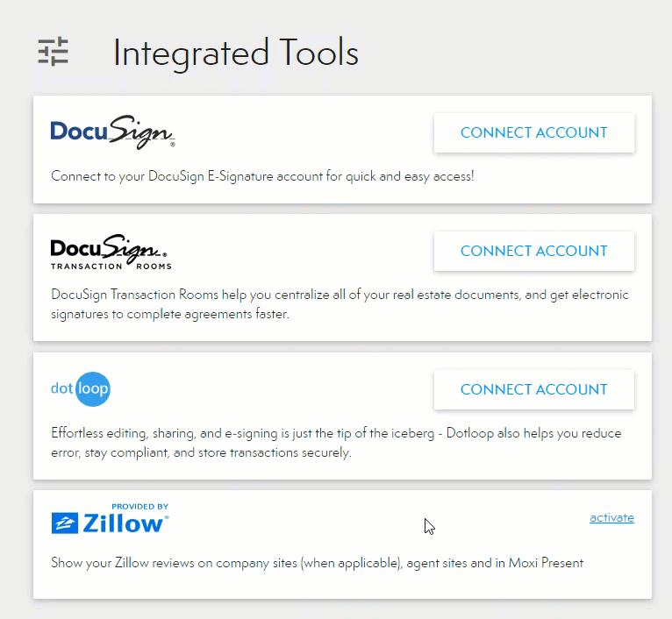Activate the Zillow integration

611,517
